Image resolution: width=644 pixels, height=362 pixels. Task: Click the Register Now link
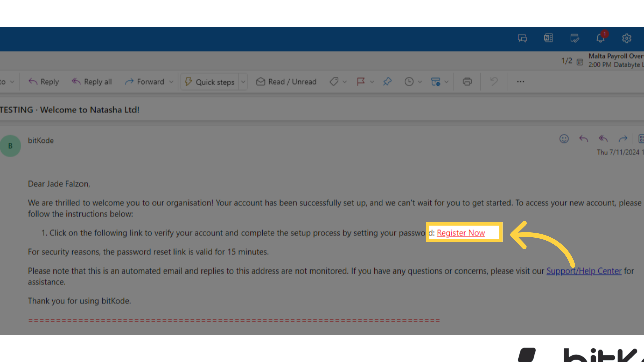pos(461,233)
